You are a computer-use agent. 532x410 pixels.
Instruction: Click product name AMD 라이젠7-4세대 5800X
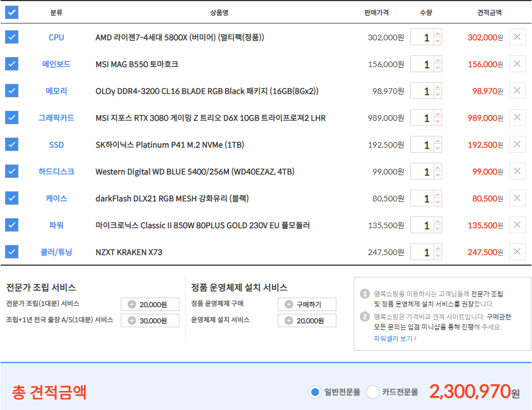[180, 37]
